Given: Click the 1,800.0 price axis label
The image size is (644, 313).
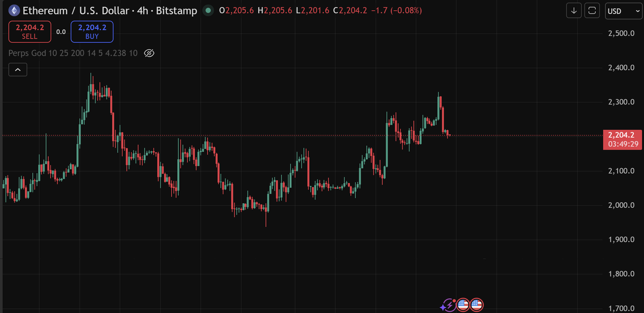Looking at the screenshot, I should (621, 274).
